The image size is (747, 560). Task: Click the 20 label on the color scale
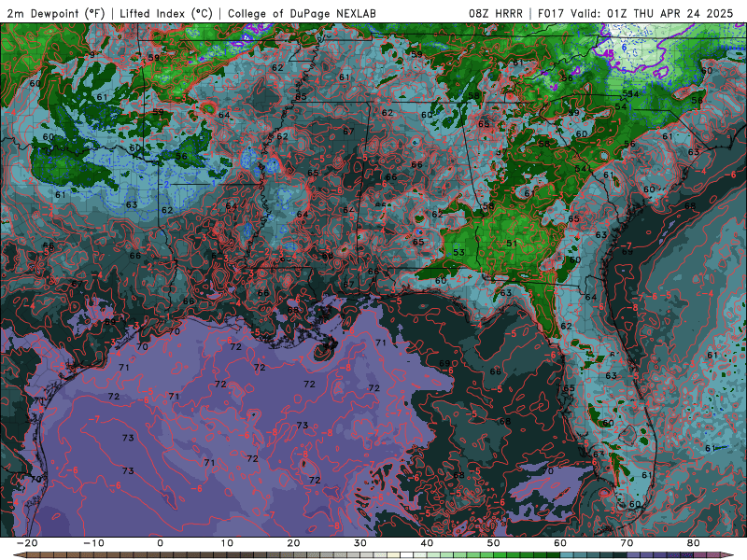[293, 543]
